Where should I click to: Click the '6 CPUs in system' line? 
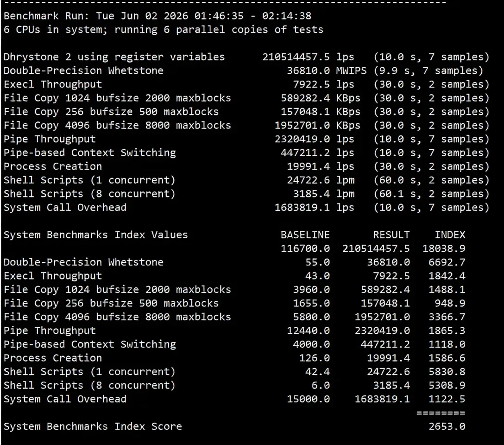[163, 30]
